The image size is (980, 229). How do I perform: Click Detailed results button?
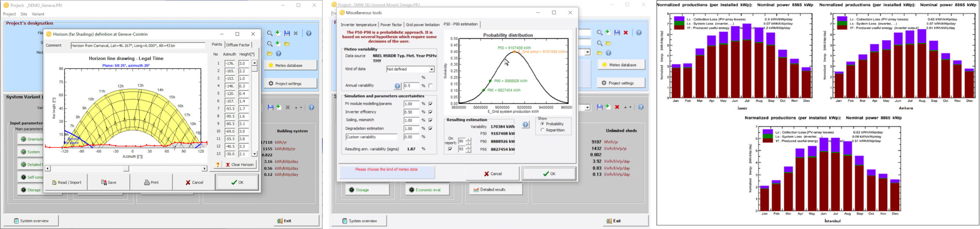click(x=496, y=190)
